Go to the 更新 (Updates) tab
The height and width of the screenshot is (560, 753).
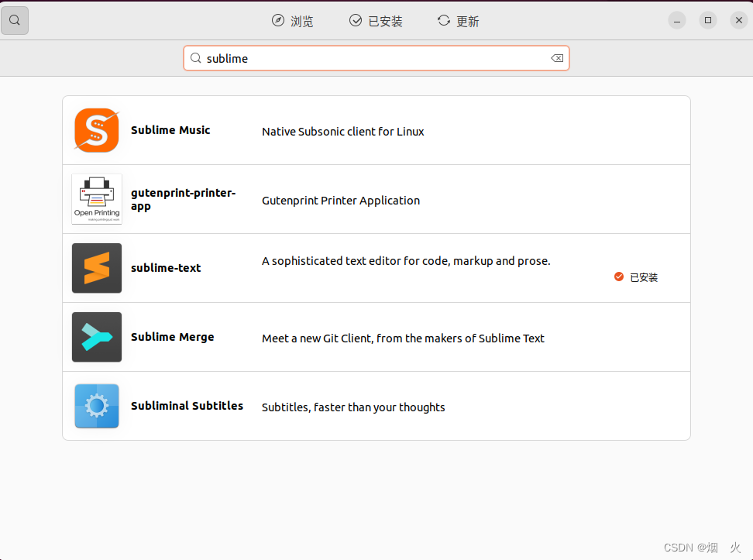pyautogui.click(x=458, y=21)
